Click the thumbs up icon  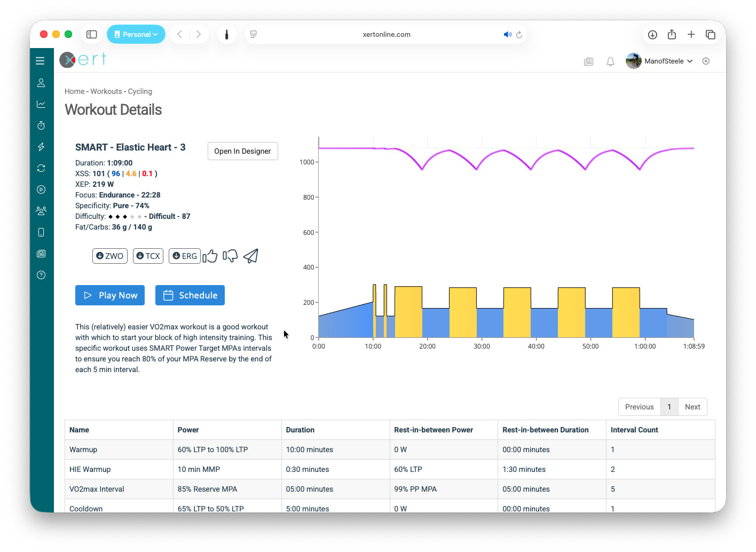tap(210, 256)
